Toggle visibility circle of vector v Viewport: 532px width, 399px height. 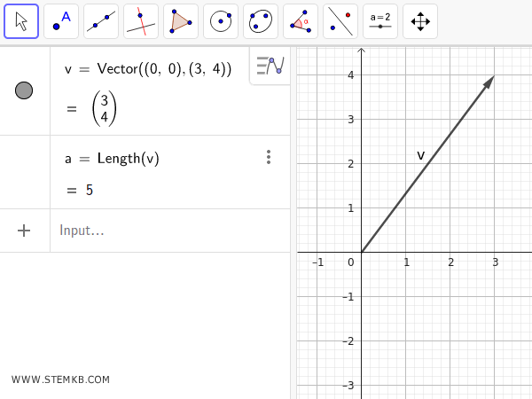[25, 90]
